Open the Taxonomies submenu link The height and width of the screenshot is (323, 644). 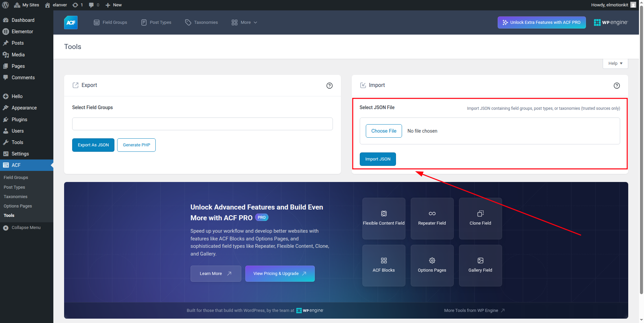tap(15, 197)
